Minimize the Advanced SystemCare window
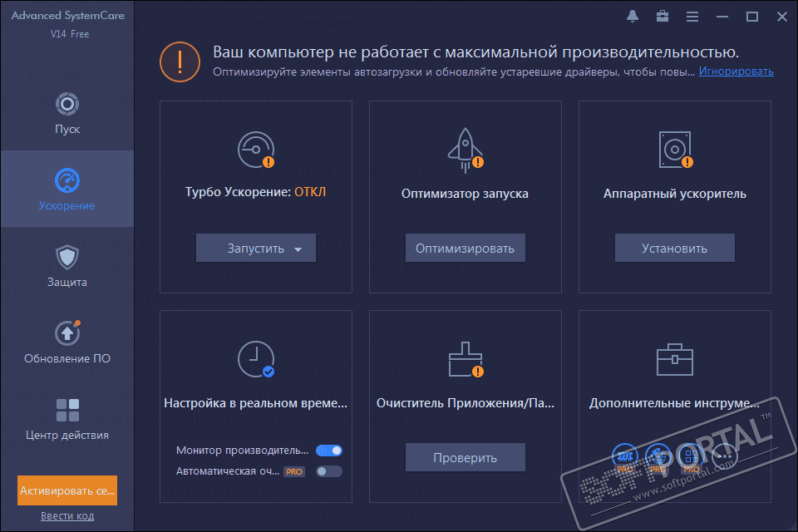 click(x=722, y=17)
